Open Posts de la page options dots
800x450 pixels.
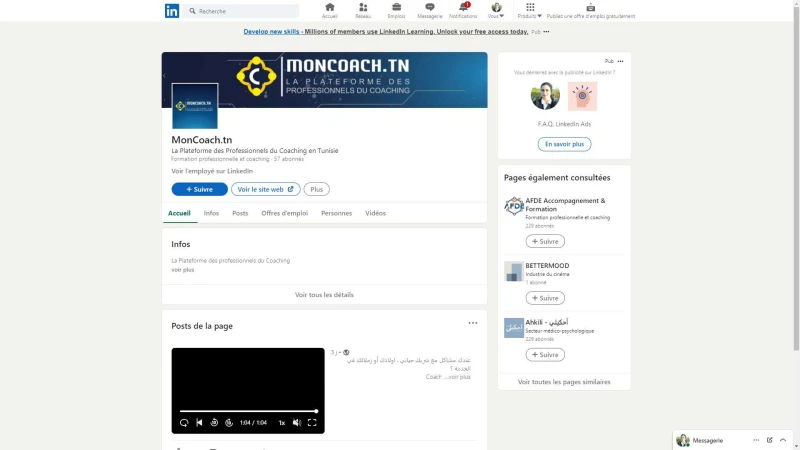coord(473,323)
